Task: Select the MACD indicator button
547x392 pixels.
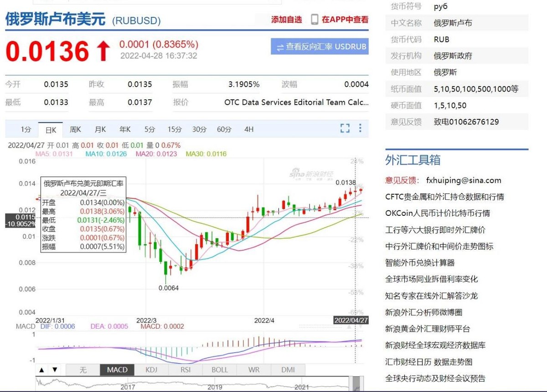Action: tap(117, 370)
